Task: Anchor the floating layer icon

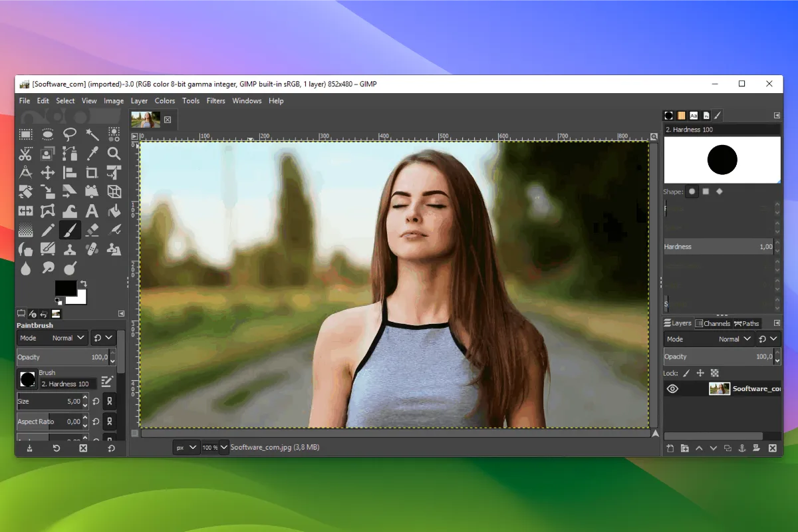Action: tap(742, 448)
